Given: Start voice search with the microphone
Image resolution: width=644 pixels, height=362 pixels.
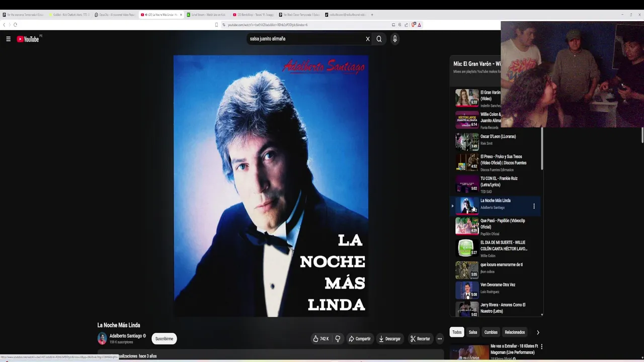Looking at the screenshot, I should click(x=395, y=39).
